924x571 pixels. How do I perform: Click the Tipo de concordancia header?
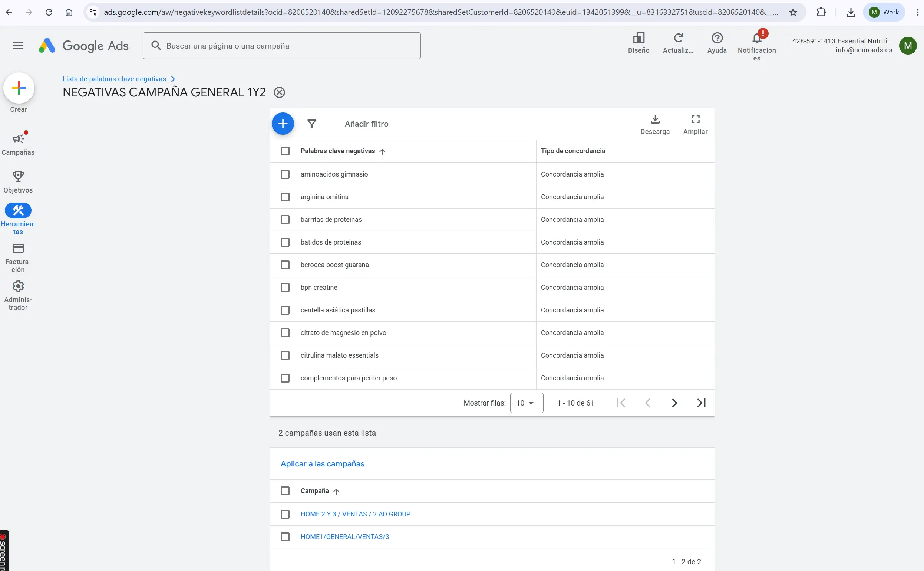[x=573, y=151]
